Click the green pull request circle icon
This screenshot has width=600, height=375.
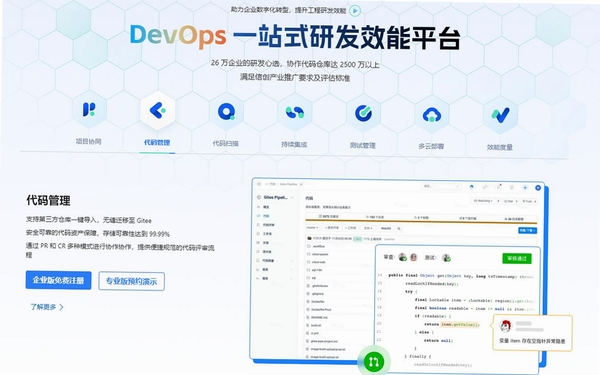pyautogui.click(x=373, y=361)
